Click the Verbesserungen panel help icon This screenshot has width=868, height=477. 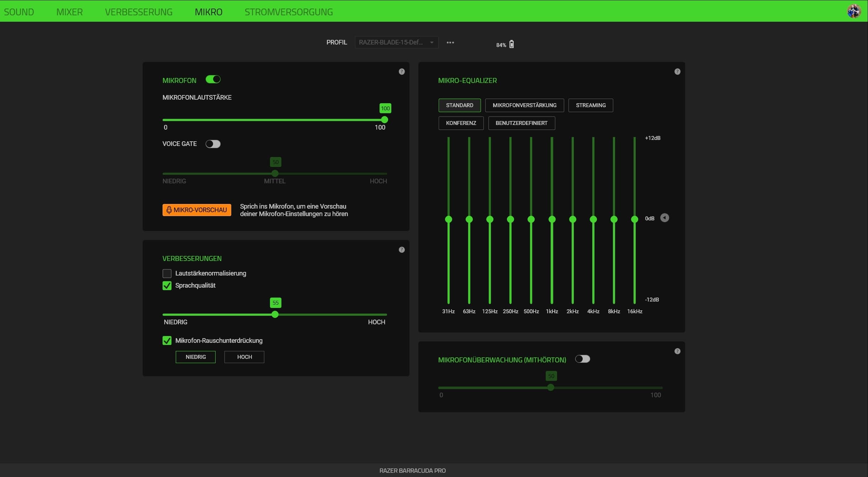click(x=402, y=250)
